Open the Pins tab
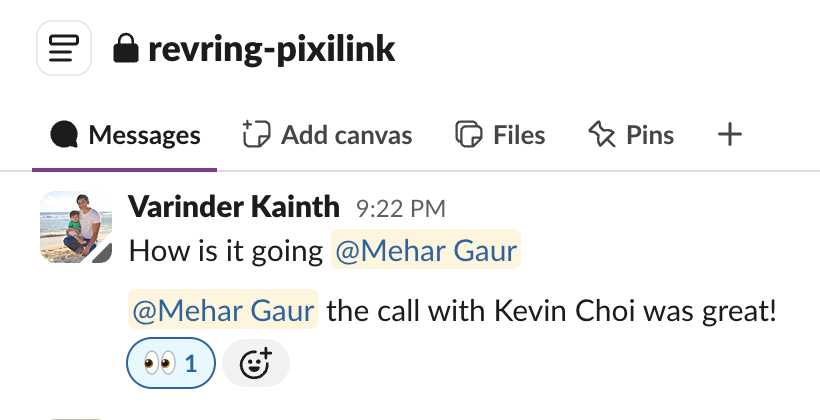Screen dimensions: 820x420 point(649,135)
